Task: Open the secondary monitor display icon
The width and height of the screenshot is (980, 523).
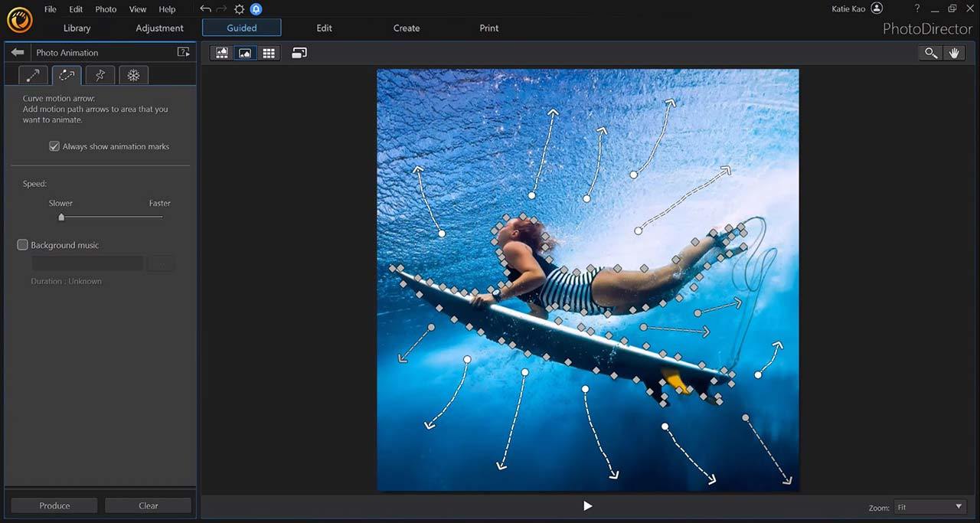Action: click(x=299, y=53)
